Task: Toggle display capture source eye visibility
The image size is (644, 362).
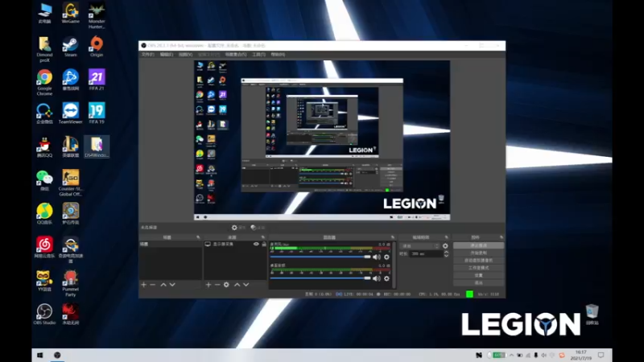Action: click(256, 244)
